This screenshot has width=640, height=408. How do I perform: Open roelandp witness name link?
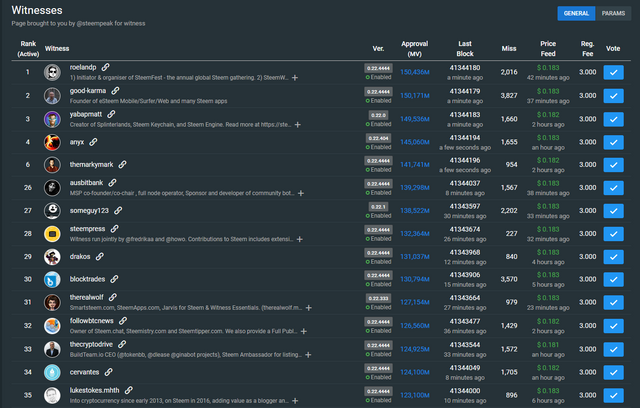pyautogui.click(x=83, y=67)
